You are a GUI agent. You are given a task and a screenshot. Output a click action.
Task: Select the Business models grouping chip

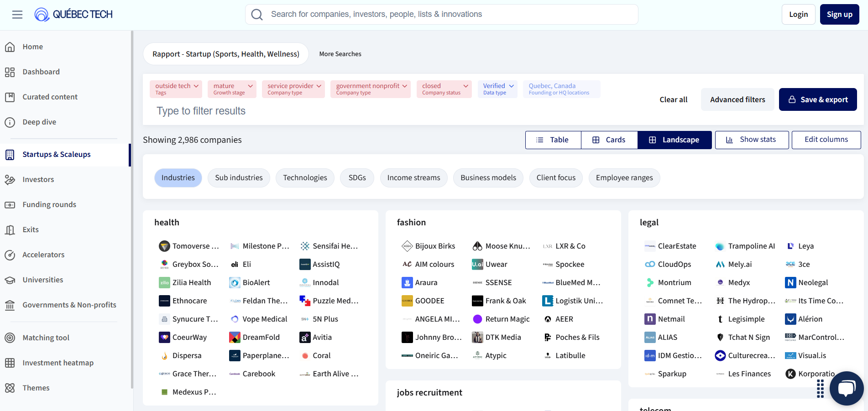[x=488, y=178]
